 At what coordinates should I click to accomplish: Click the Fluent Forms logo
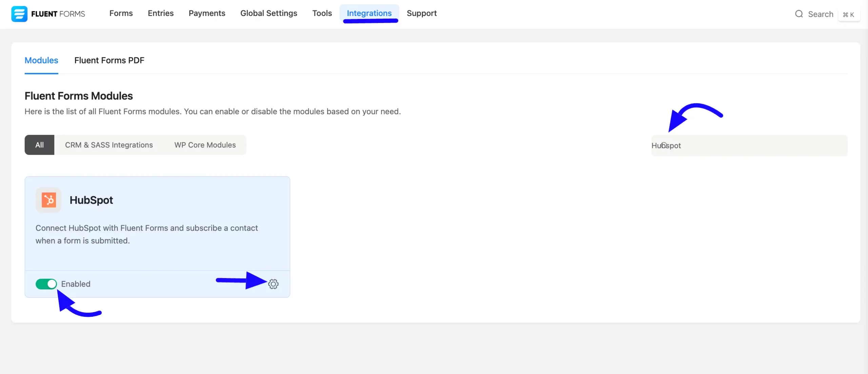coord(47,14)
